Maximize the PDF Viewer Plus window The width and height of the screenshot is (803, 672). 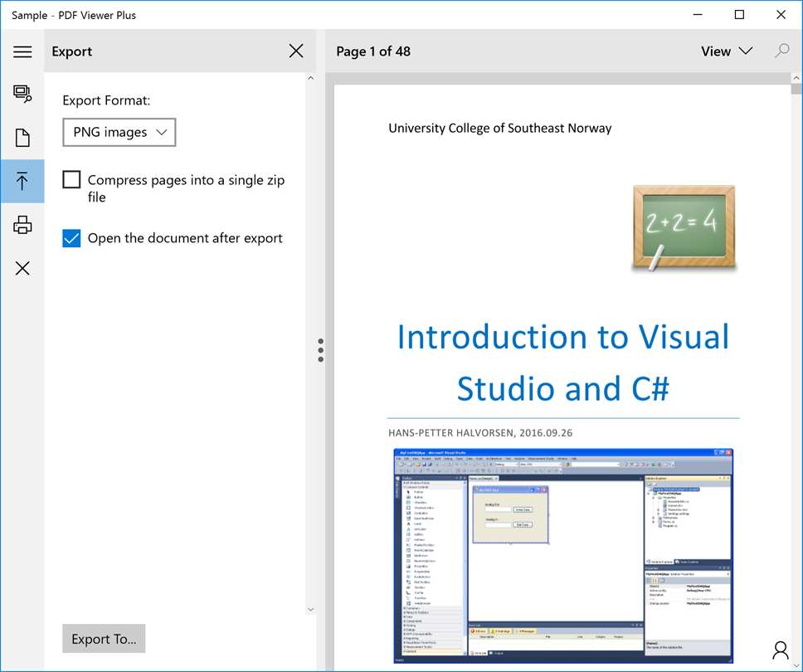point(739,14)
